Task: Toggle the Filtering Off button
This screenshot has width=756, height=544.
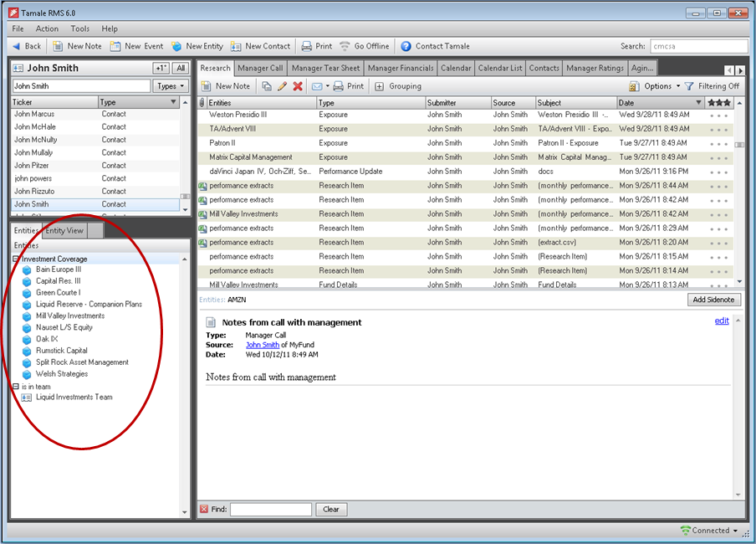Action: click(713, 86)
